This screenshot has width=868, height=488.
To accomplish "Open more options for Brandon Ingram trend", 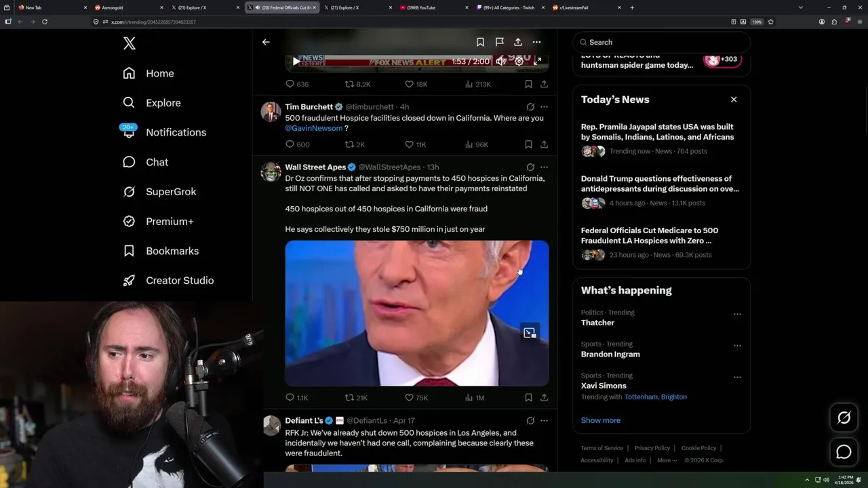I will pyautogui.click(x=737, y=346).
